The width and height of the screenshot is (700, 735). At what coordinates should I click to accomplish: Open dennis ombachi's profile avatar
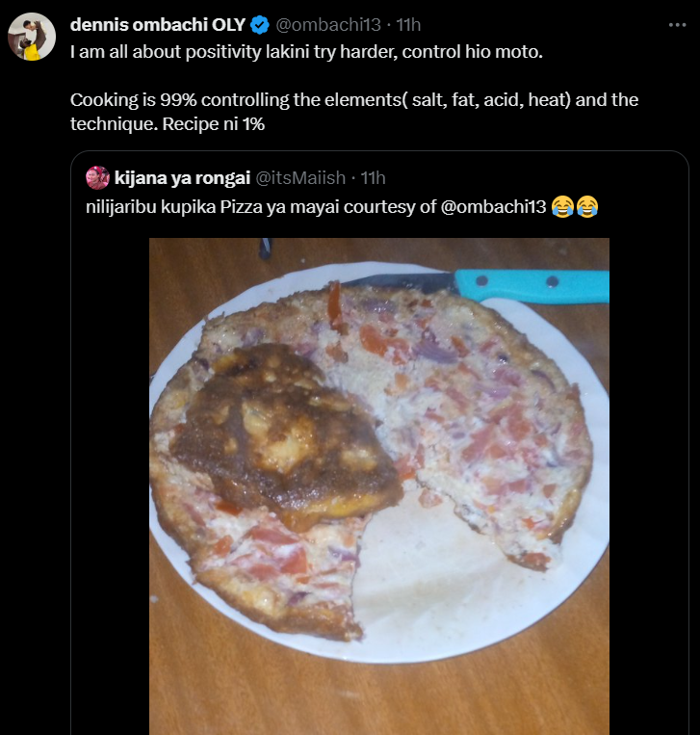click(32, 37)
